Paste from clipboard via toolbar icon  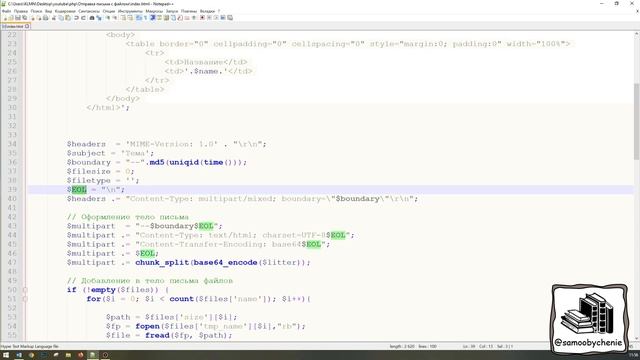tap(67, 18)
